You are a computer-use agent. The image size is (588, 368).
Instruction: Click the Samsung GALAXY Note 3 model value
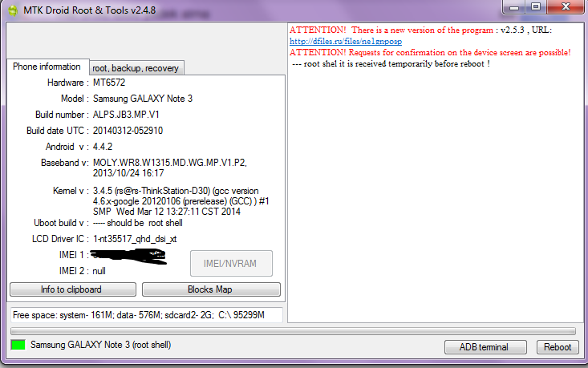143,99
